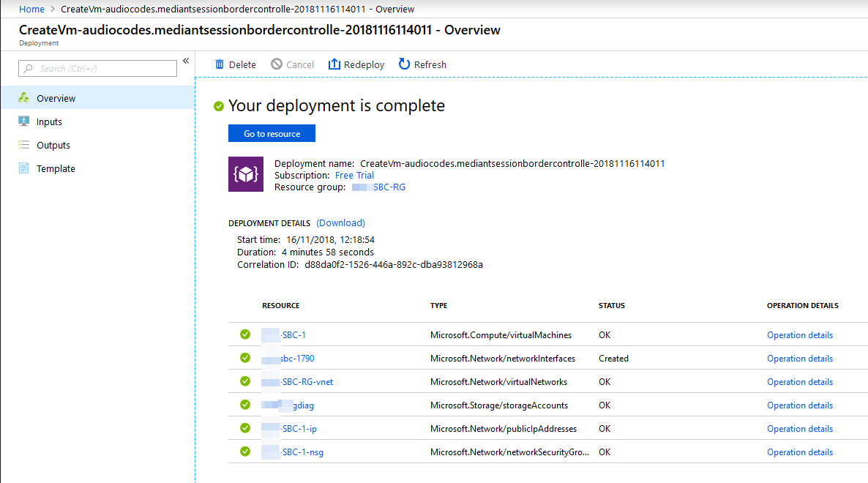Screen dimensions: 868x483
Task: Click the purple deployment cube icon
Action: pos(246,174)
